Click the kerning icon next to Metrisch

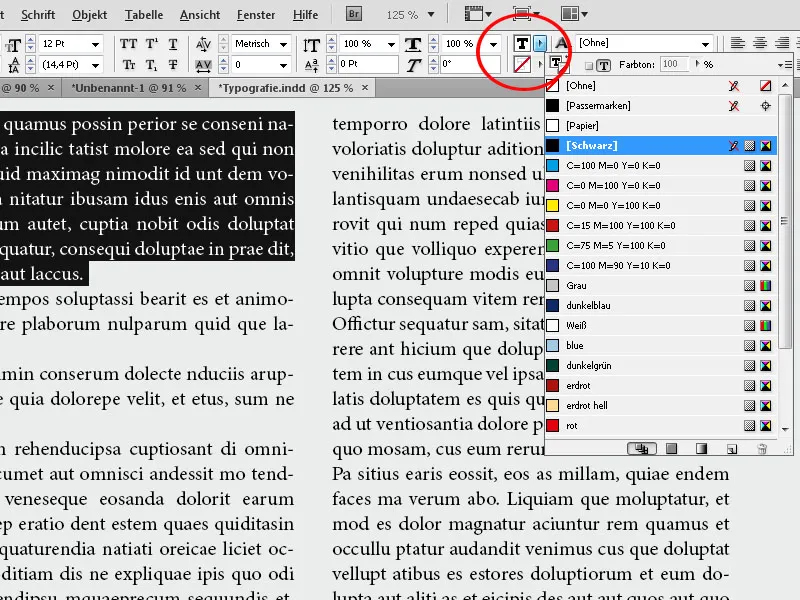click(203, 44)
